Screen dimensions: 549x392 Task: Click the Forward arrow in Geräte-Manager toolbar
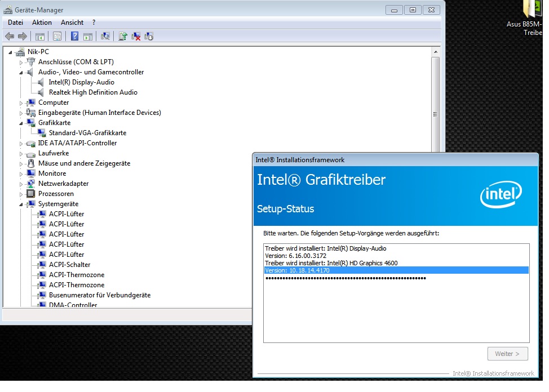click(23, 37)
